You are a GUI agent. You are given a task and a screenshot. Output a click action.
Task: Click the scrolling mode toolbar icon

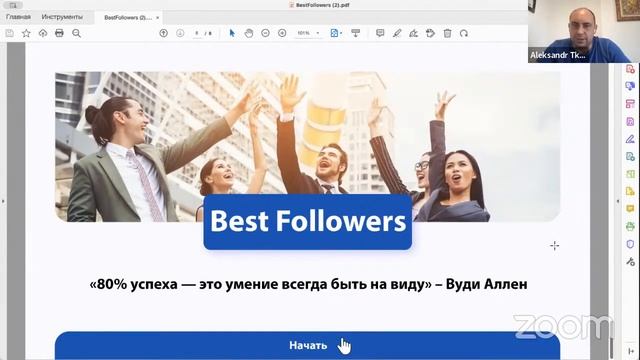point(356,33)
